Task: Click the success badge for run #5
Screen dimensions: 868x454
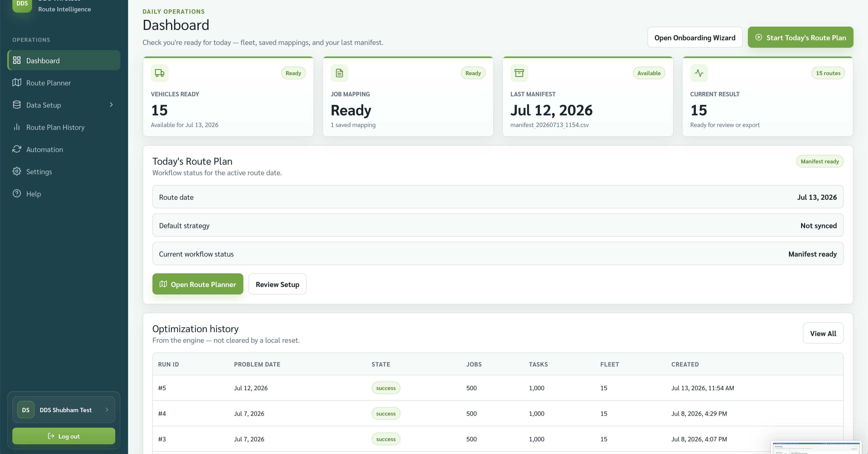Action: [x=386, y=388]
